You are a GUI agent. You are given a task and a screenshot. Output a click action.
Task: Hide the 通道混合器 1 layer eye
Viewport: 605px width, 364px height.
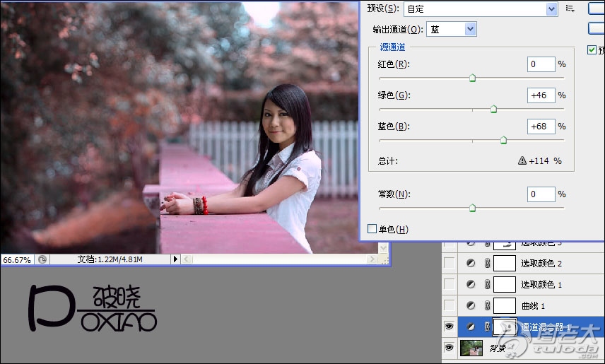tap(449, 327)
